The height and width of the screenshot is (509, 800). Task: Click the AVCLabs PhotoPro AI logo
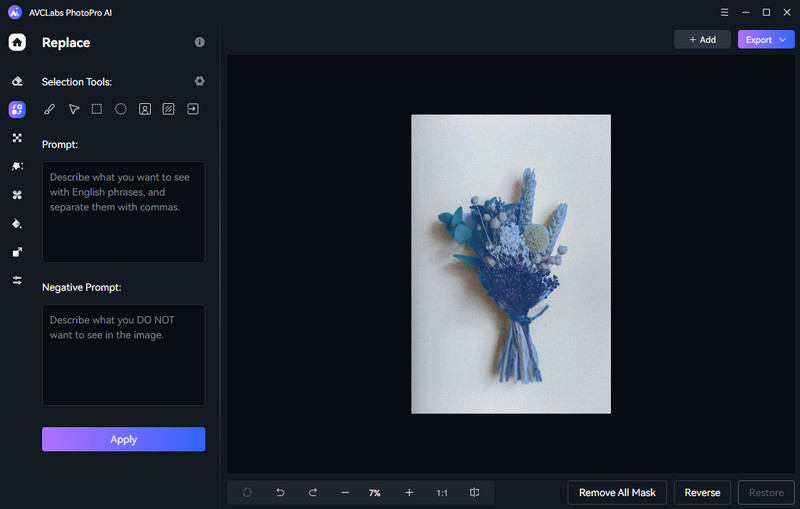(x=15, y=12)
